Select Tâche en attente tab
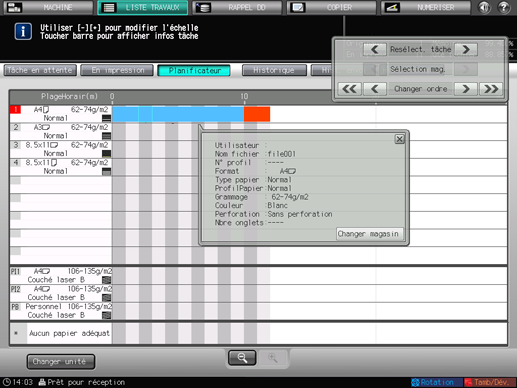 (40, 70)
